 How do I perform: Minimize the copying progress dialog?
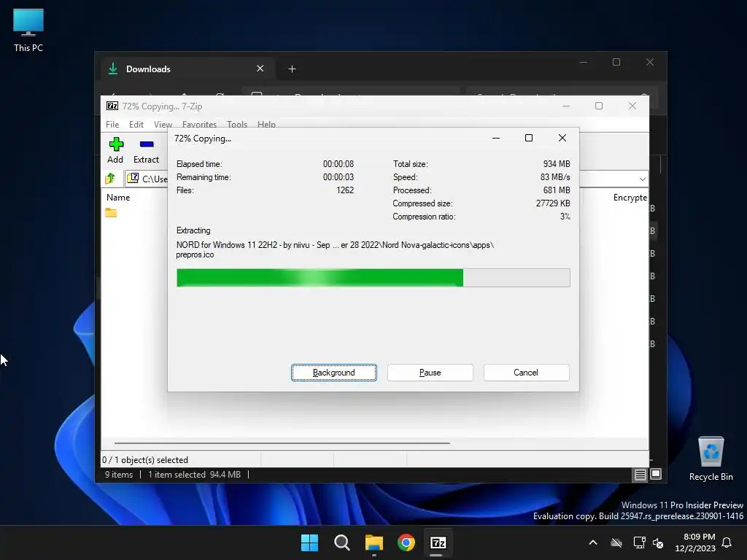(496, 138)
